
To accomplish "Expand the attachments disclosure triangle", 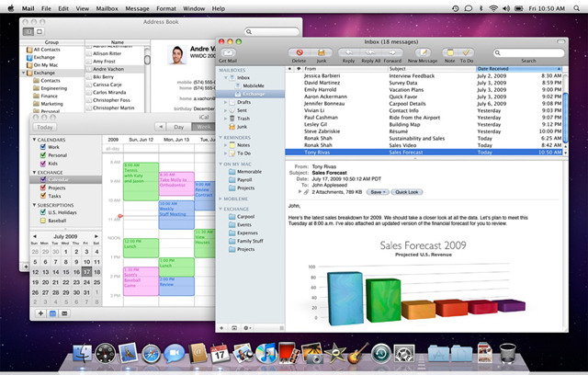I will (300, 191).
